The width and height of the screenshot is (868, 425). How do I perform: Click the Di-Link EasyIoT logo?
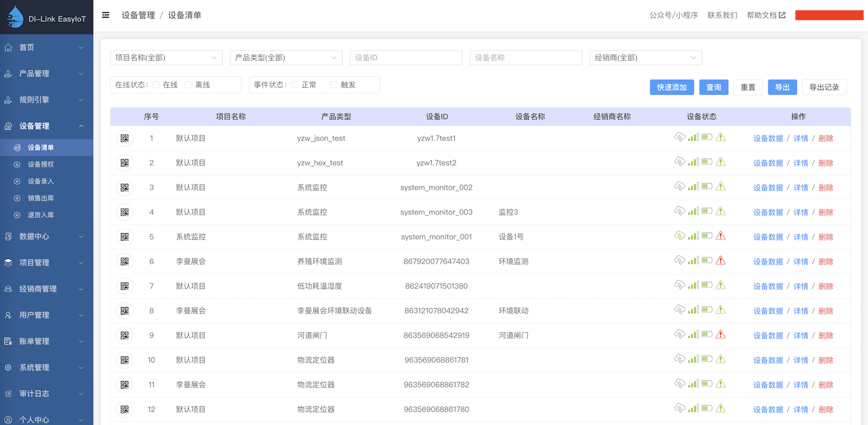click(x=46, y=17)
